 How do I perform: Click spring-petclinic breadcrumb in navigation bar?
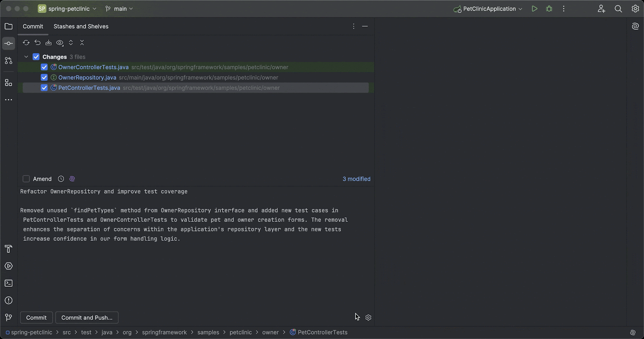29,333
